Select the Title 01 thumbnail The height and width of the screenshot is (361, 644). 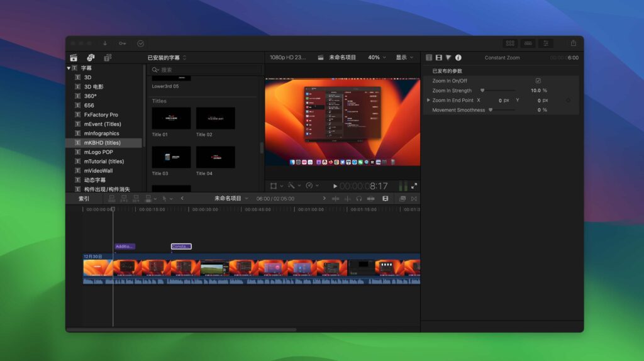[171, 118]
